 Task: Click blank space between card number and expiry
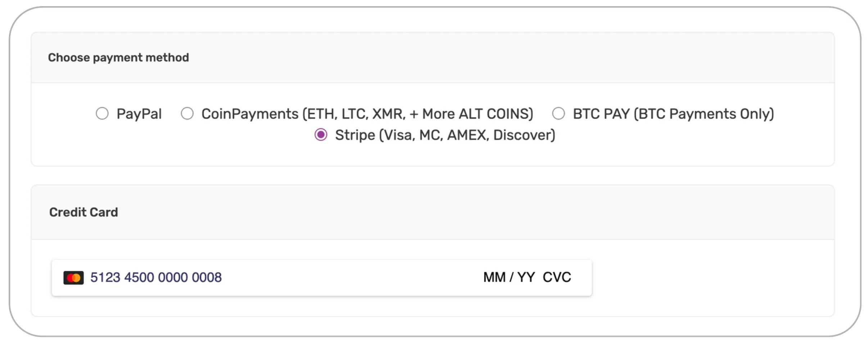(353, 278)
